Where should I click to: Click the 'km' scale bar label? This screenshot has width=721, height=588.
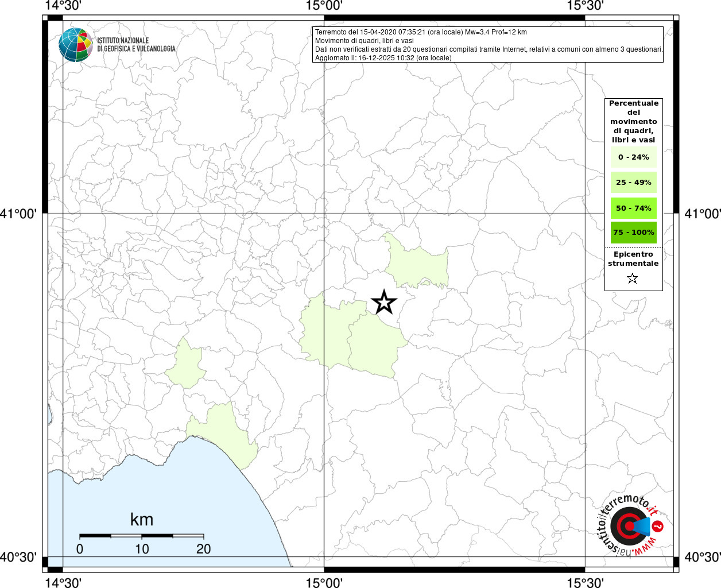(x=142, y=520)
